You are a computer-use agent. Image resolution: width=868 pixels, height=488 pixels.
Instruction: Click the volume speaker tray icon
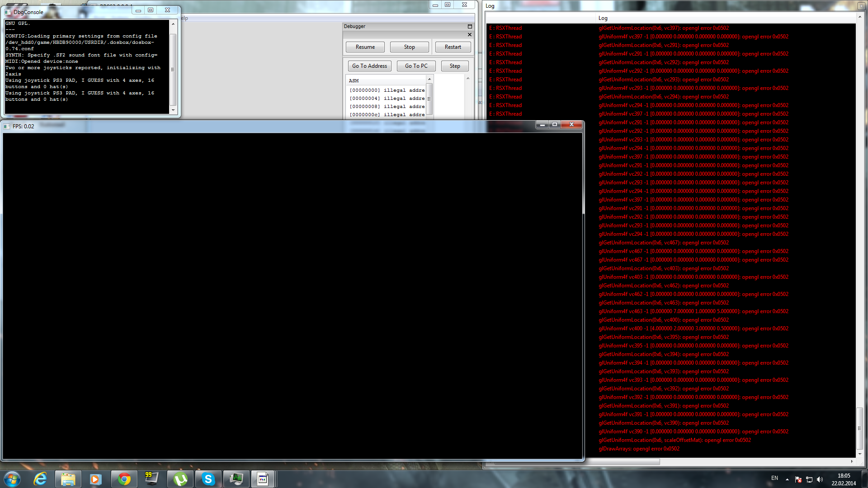[x=820, y=479]
